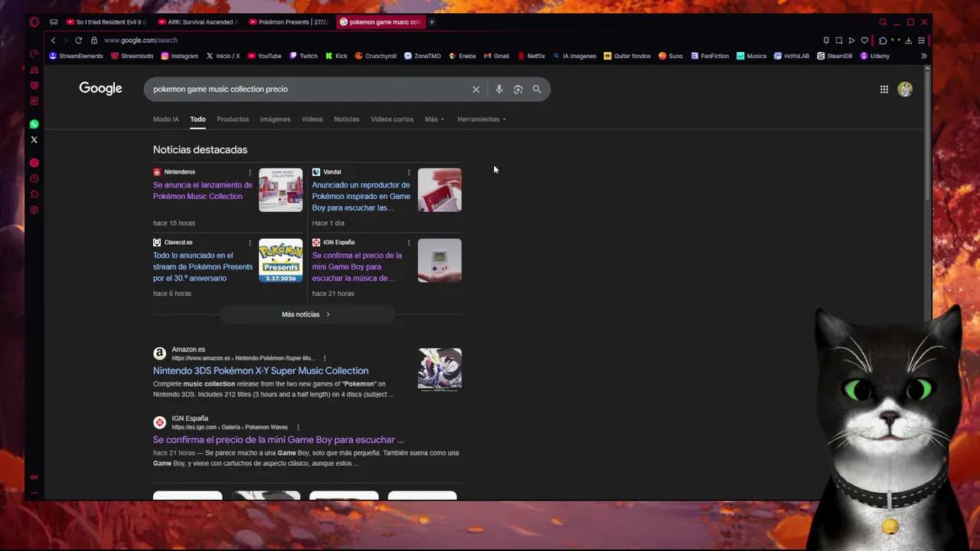Click the Google search input field
This screenshot has height=551, width=980.
(306, 90)
